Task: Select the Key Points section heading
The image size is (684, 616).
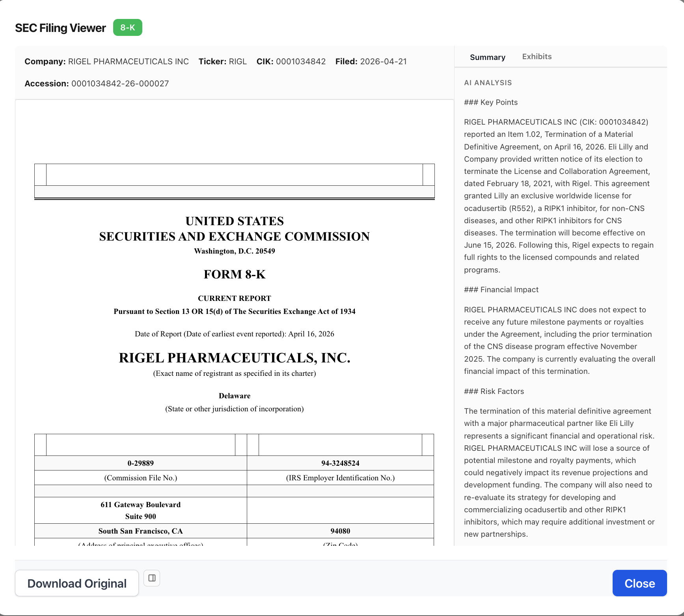Action: coord(491,102)
